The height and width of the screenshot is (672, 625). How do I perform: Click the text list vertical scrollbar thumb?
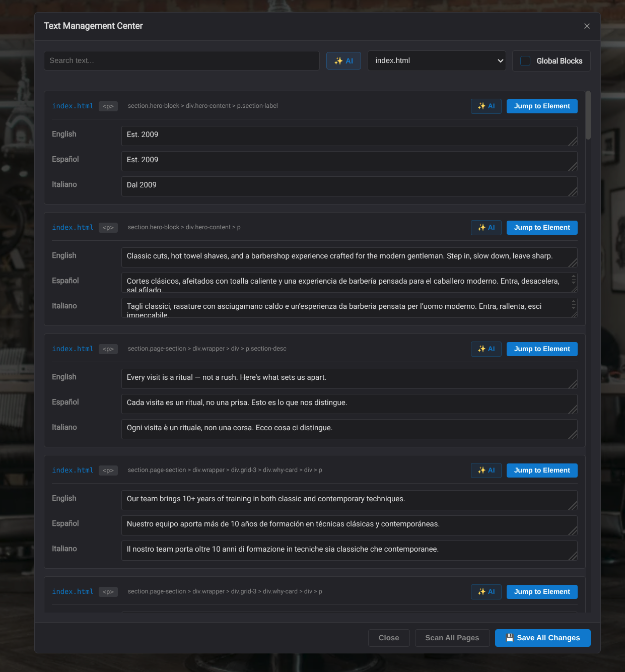588,115
